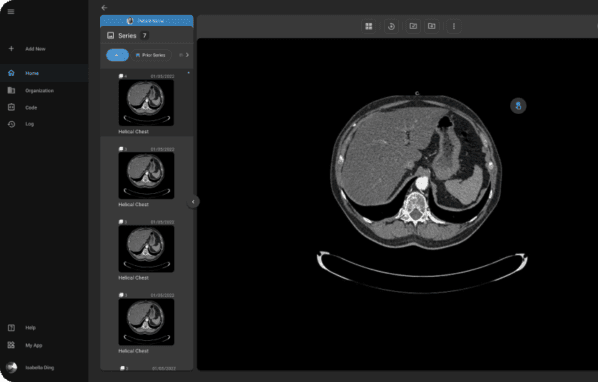Click the comment icon showing 4 comments

point(122,76)
